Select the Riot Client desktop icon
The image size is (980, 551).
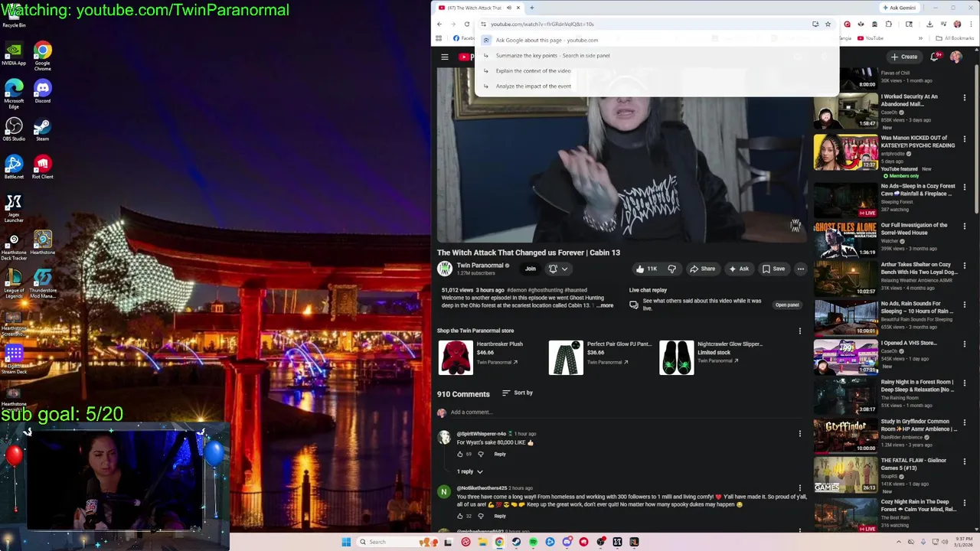point(42,167)
